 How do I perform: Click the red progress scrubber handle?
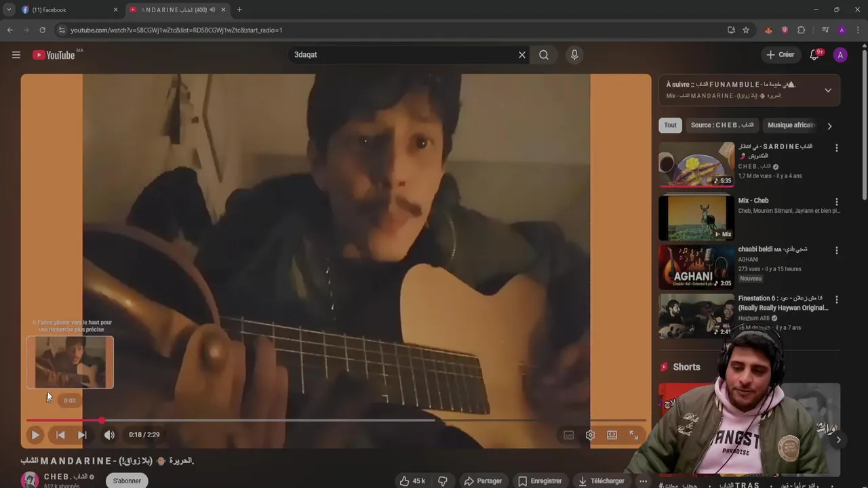pos(102,420)
